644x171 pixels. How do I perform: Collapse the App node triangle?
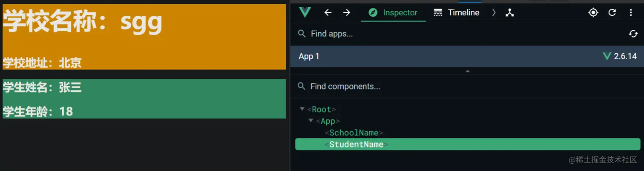(x=311, y=121)
